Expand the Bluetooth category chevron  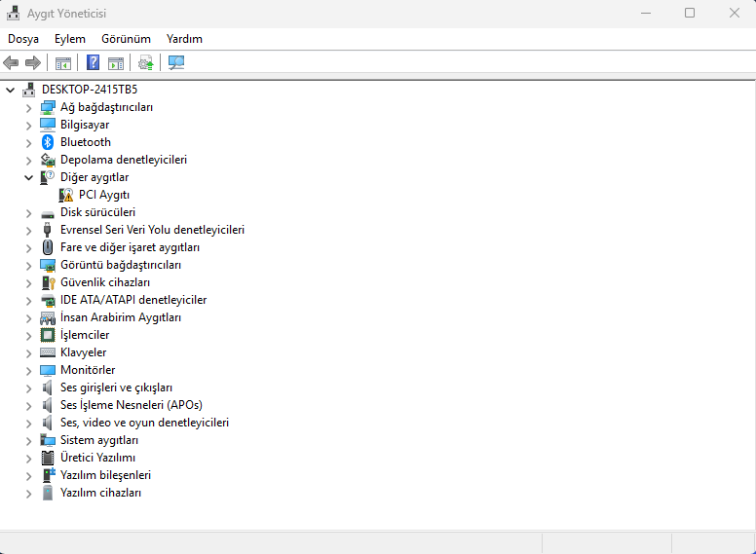pyautogui.click(x=29, y=143)
